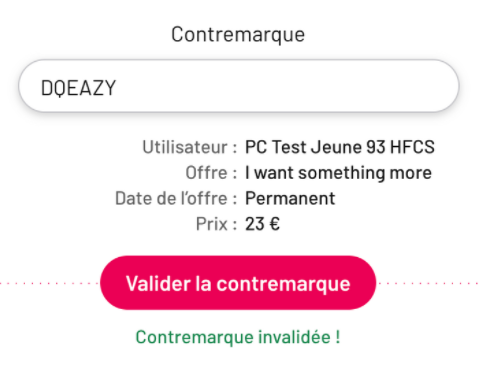Select the 23 € price value

pyautogui.click(x=262, y=224)
